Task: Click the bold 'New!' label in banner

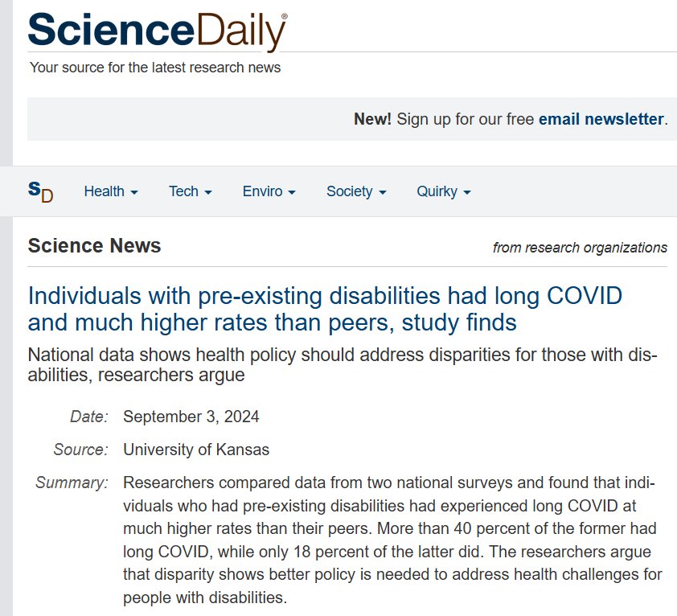Action: [x=372, y=119]
